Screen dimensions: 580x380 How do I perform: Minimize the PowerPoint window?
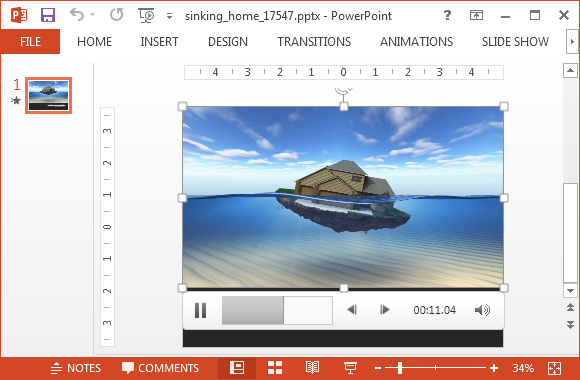(506, 16)
